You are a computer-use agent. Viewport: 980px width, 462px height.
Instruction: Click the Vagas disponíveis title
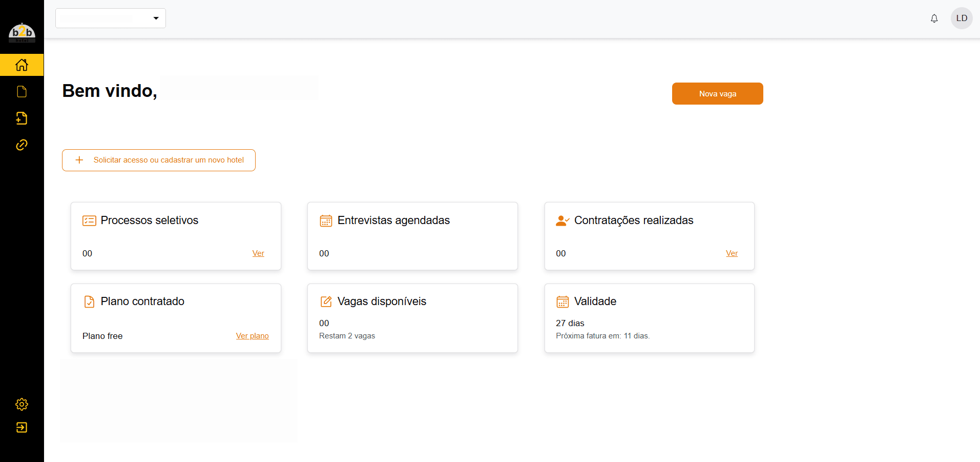pos(382,302)
